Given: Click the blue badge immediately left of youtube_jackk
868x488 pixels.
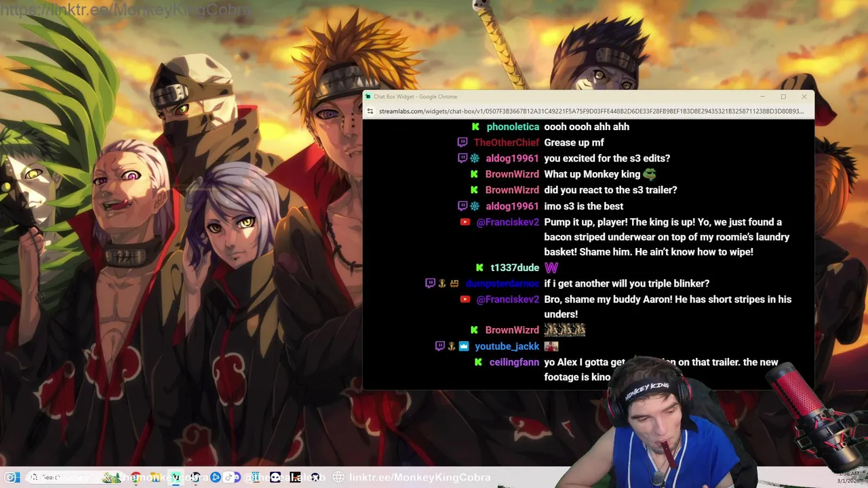Looking at the screenshot, I should click(464, 346).
